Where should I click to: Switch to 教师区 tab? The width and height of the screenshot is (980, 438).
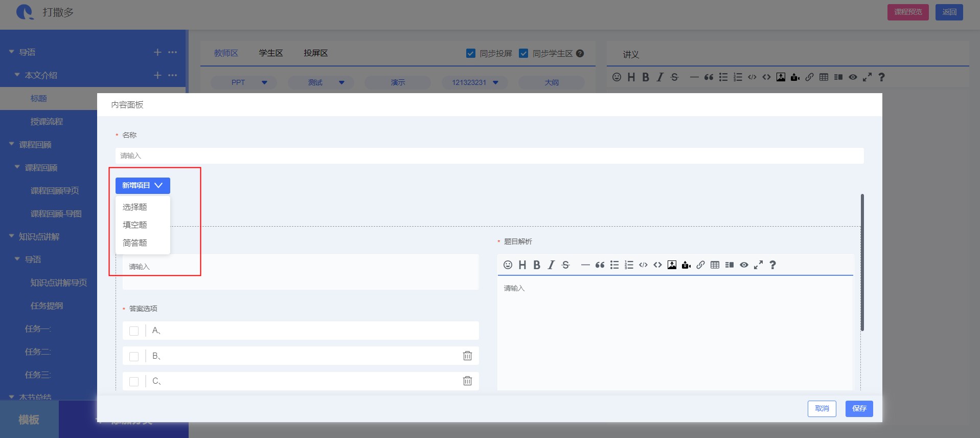click(x=226, y=53)
